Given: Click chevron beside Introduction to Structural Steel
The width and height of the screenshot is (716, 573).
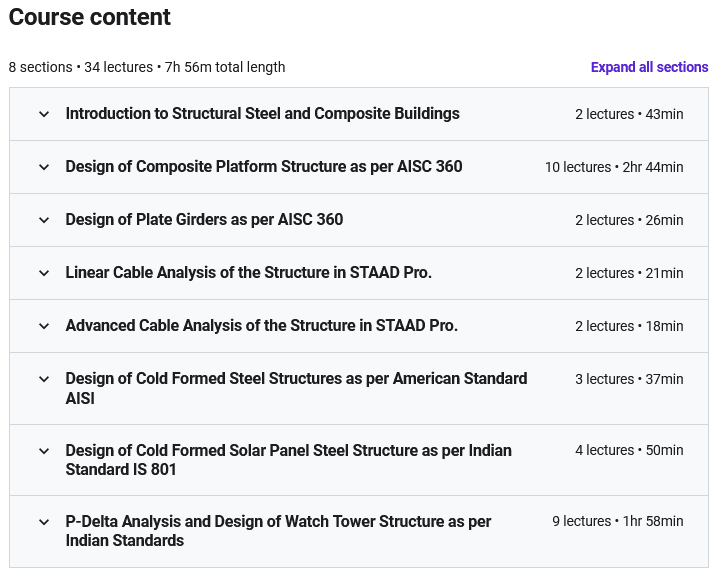Looking at the screenshot, I should tap(44, 114).
